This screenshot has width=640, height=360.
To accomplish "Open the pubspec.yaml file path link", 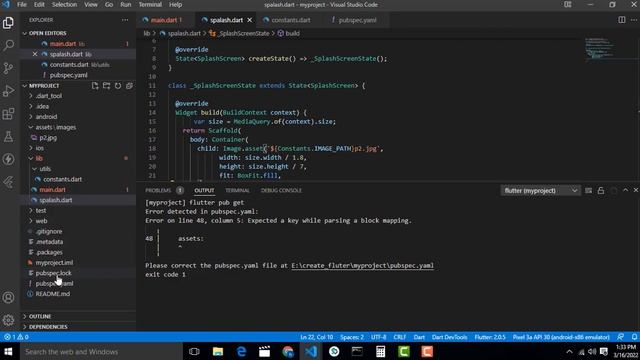I will (x=362, y=266).
